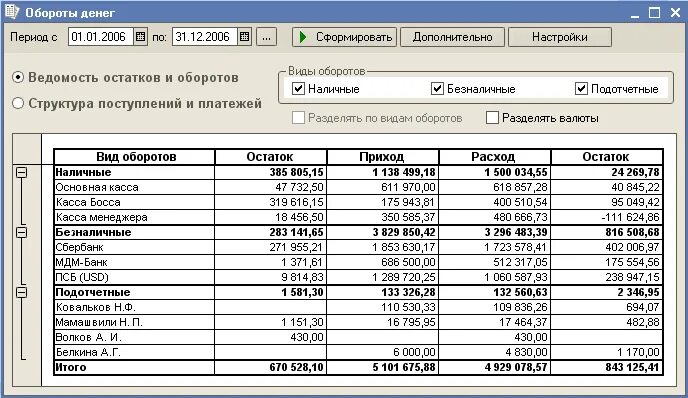Open the Дополнительно options
688x398 pixels.
click(452, 37)
